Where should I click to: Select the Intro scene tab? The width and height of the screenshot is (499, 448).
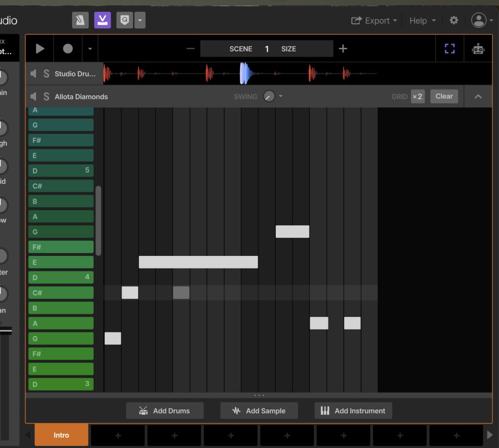coord(61,435)
